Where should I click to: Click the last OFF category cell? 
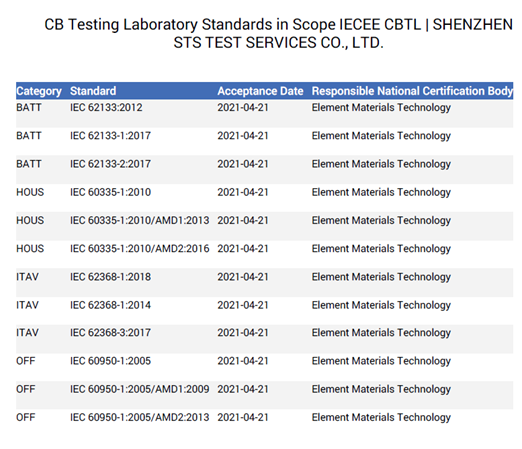pos(26,417)
